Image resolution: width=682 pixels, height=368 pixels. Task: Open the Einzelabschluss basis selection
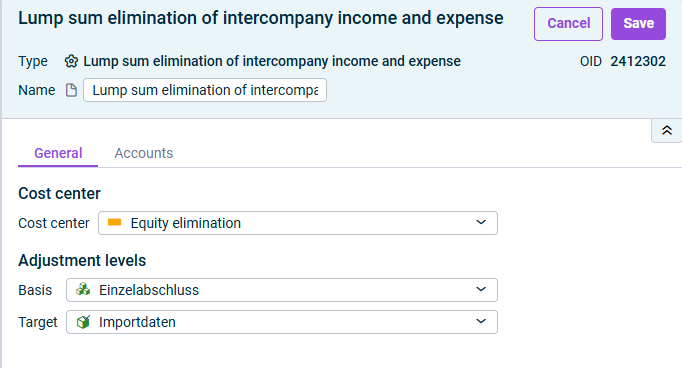click(x=282, y=290)
